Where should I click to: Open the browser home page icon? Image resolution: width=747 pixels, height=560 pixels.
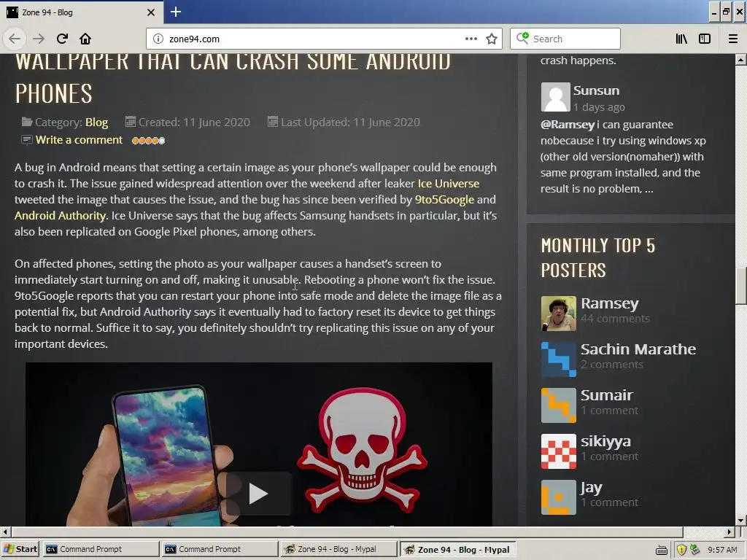coord(85,39)
